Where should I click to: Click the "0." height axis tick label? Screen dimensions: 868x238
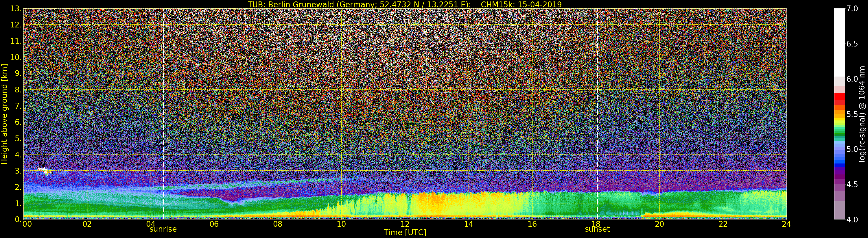[x=18, y=219]
